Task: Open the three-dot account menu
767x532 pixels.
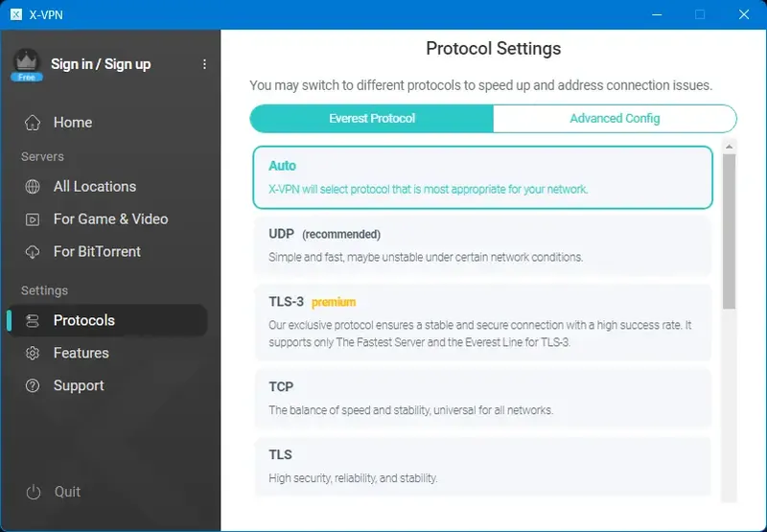Action: [204, 64]
